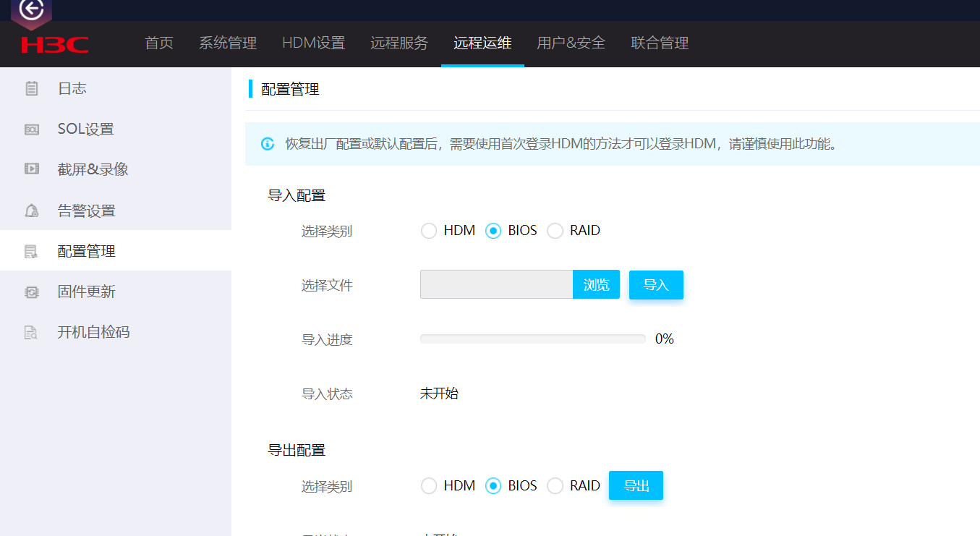Click the 开机自检码 document icon
Viewport: 980px width, 536px height.
coord(31,332)
